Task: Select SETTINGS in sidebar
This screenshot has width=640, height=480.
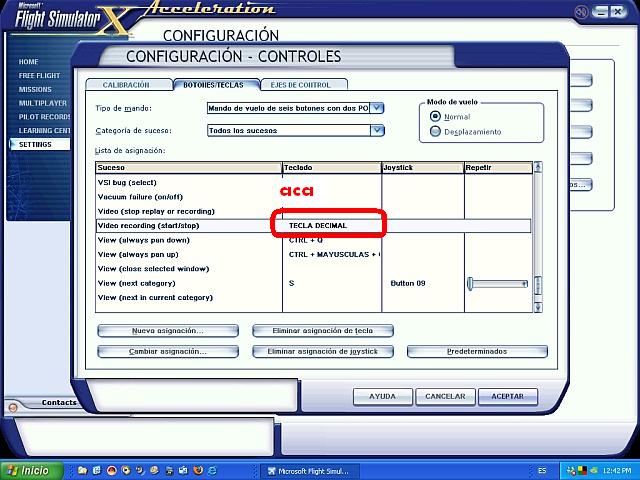Action: pyautogui.click(x=40, y=144)
